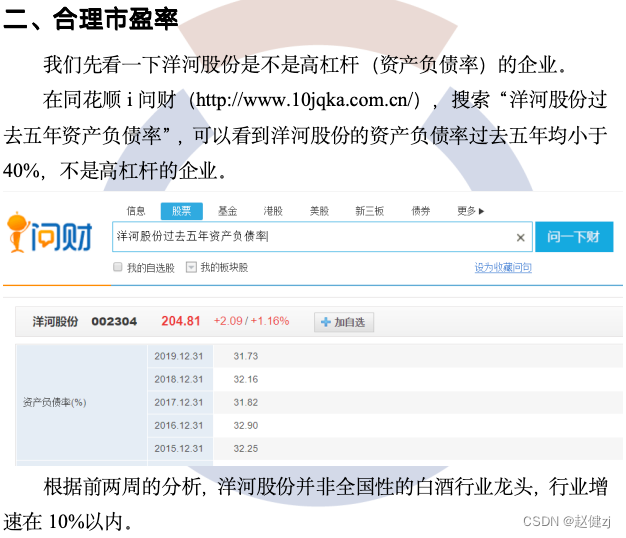Click the value 32.90
This screenshot has width=626, height=538.
click(x=246, y=425)
